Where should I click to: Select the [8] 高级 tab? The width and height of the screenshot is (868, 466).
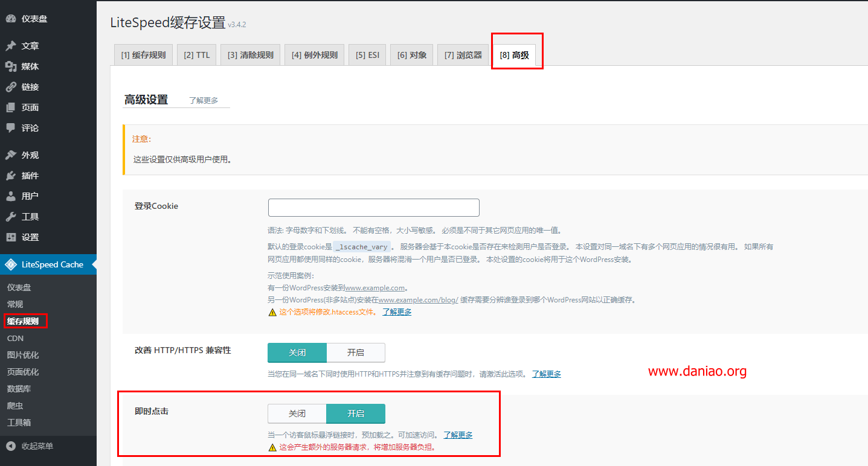[515, 55]
